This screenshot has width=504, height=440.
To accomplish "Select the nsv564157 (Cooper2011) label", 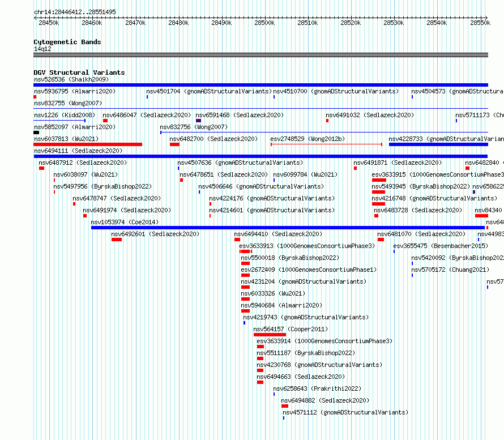I will pos(291,329).
